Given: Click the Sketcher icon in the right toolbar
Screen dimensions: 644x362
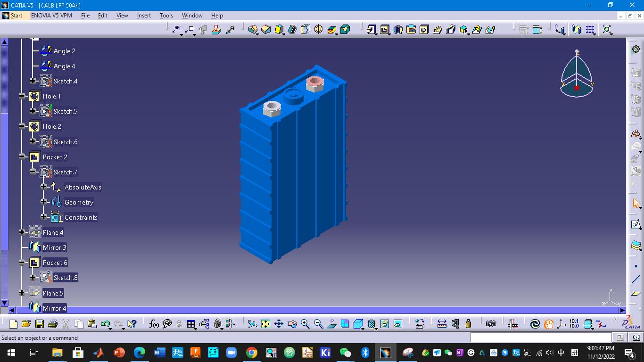Looking at the screenshot, I should 636,224.
